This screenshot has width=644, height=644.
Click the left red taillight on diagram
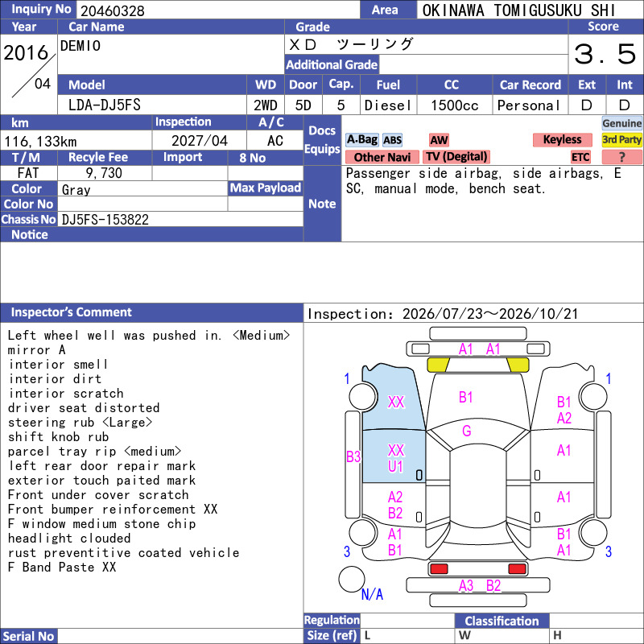(439, 569)
